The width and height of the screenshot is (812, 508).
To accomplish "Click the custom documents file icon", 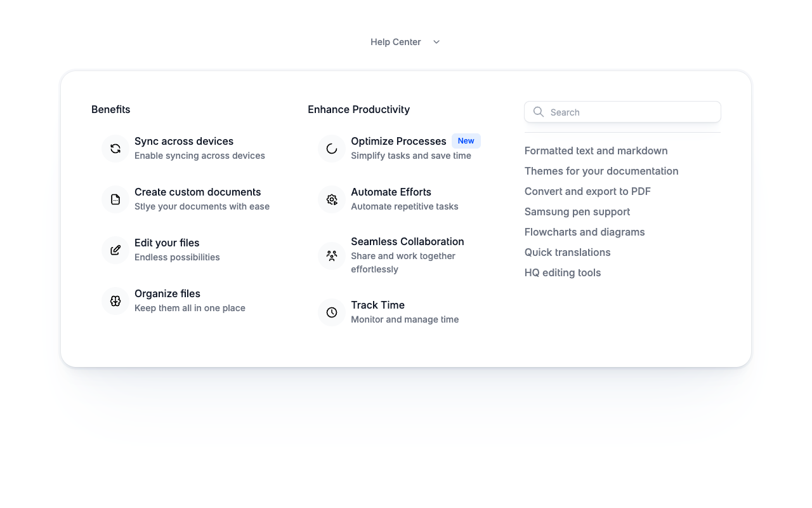I will 115,199.
